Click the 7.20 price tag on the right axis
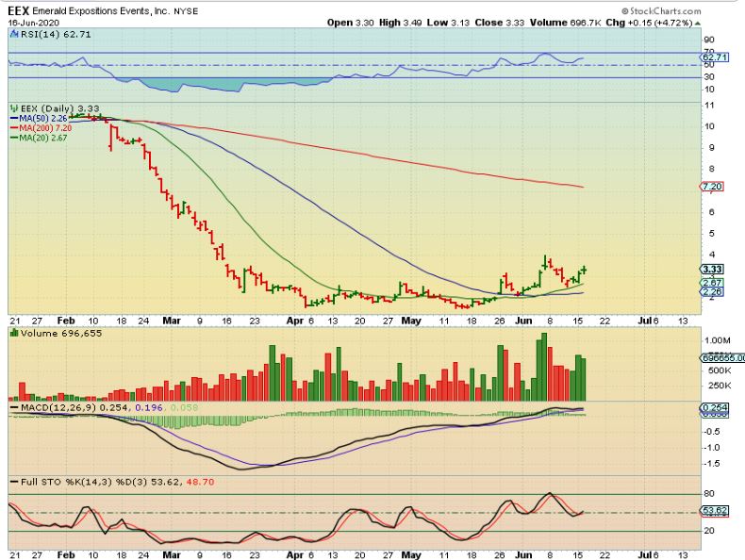The image size is (745, 560). click(x=712, y=187)
